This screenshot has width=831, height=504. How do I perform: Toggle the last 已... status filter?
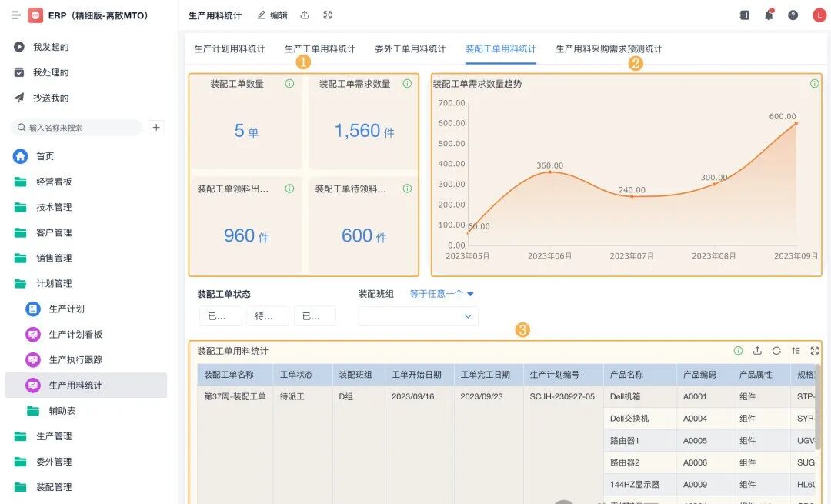315,315
